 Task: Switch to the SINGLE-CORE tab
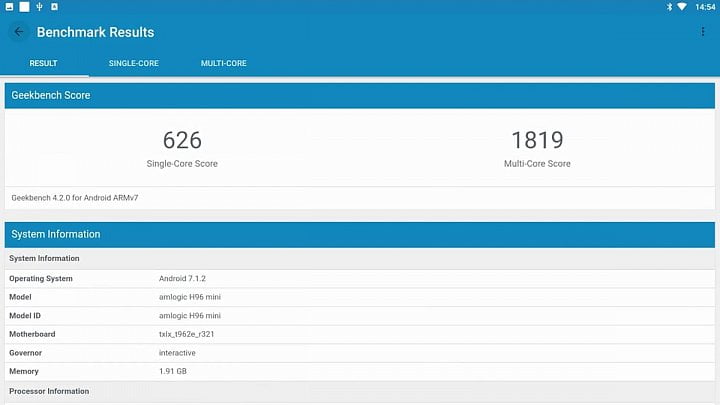point(134,63)
